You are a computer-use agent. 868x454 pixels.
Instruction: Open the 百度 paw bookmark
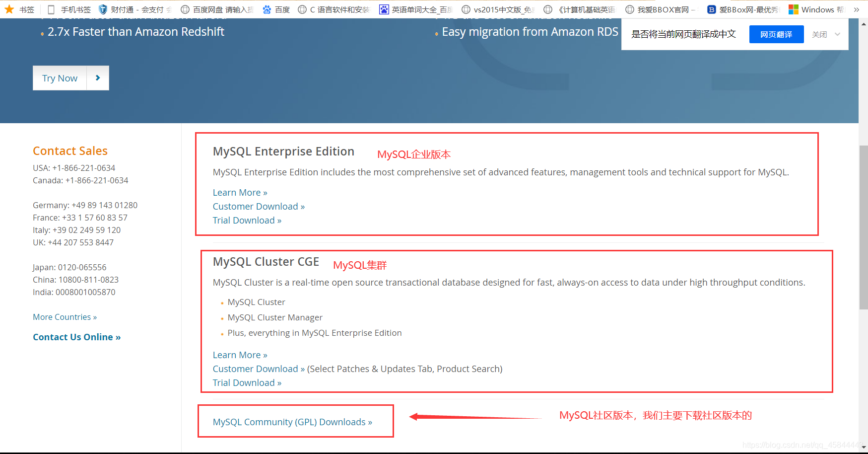click(276, 9)
